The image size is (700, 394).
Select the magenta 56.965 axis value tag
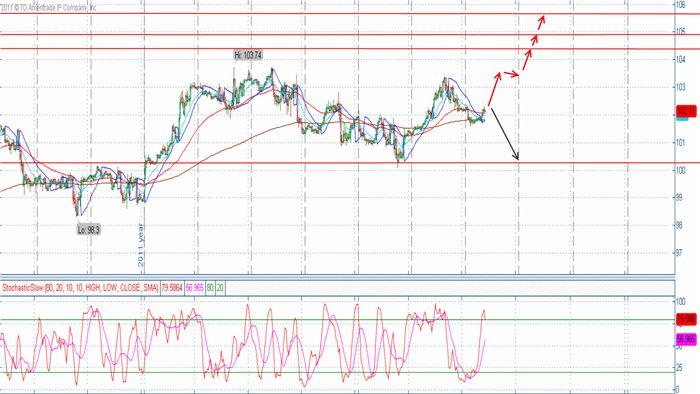coord(686,339)
